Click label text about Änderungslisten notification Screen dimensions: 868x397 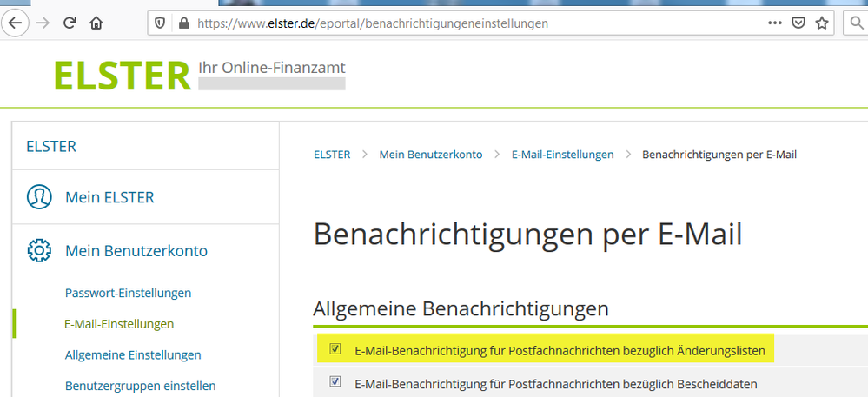click(560, 350)
